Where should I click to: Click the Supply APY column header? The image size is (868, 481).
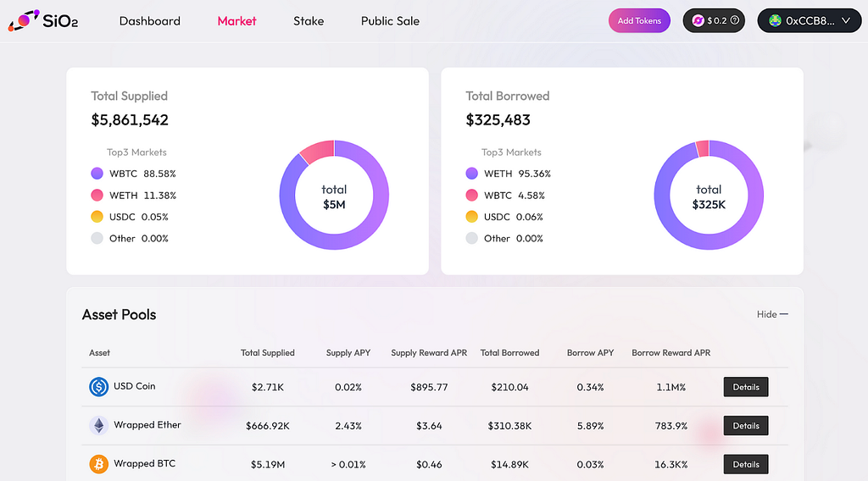click(x=348, y=353)
